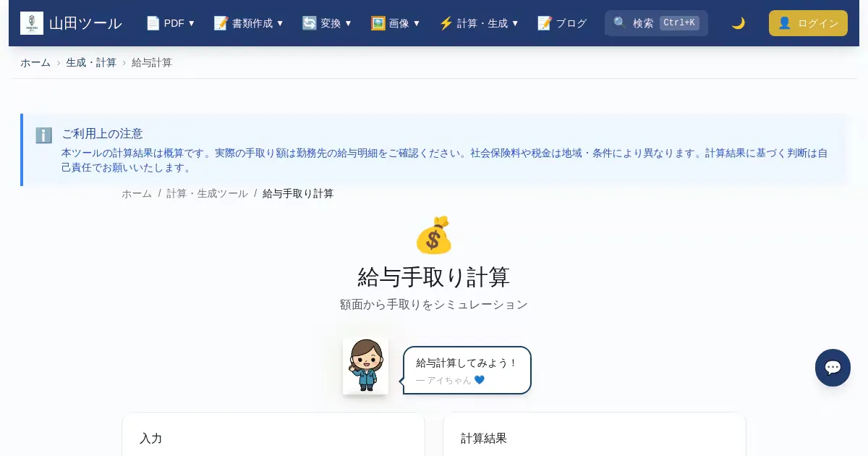Open the 検索 search box

click(x=656, y=23)
